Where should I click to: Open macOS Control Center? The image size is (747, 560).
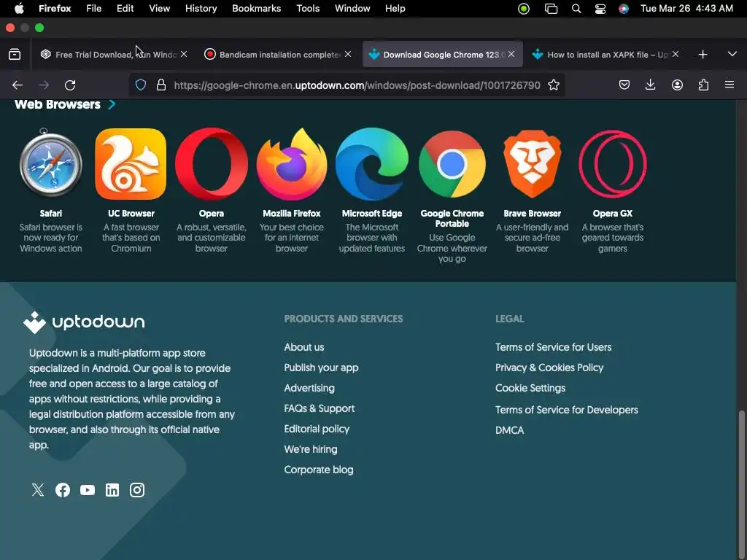(600, 9)
